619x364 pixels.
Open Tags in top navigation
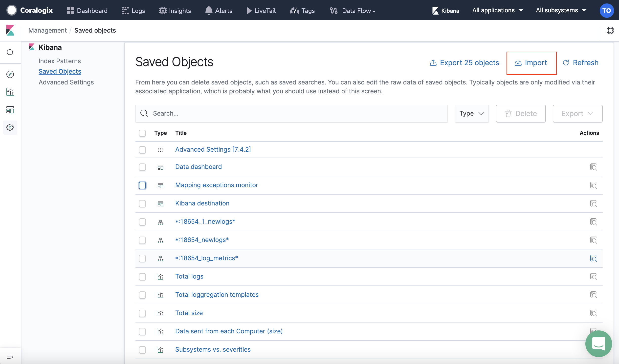click(302, 11)
